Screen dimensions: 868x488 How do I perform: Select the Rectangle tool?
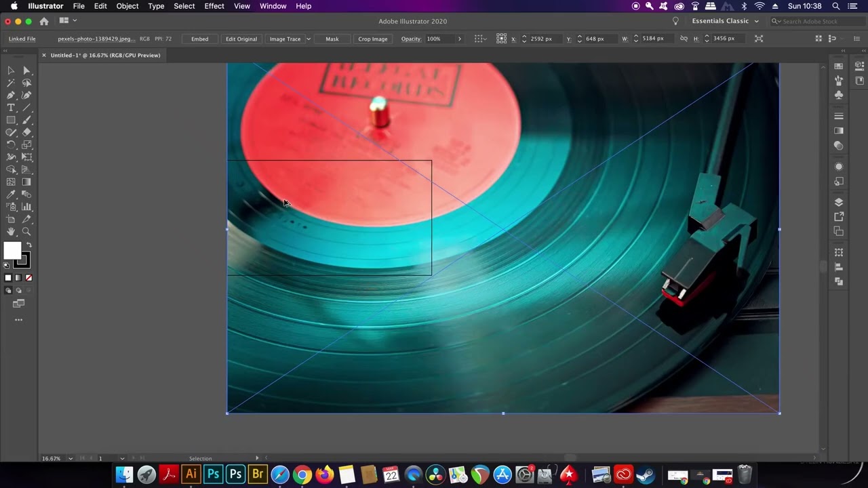(x=11, y=120)
